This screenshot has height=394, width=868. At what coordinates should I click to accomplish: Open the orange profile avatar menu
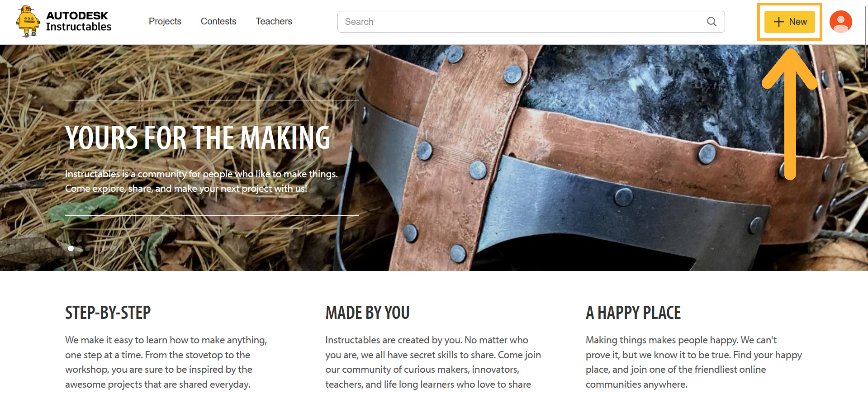point(841,22)
